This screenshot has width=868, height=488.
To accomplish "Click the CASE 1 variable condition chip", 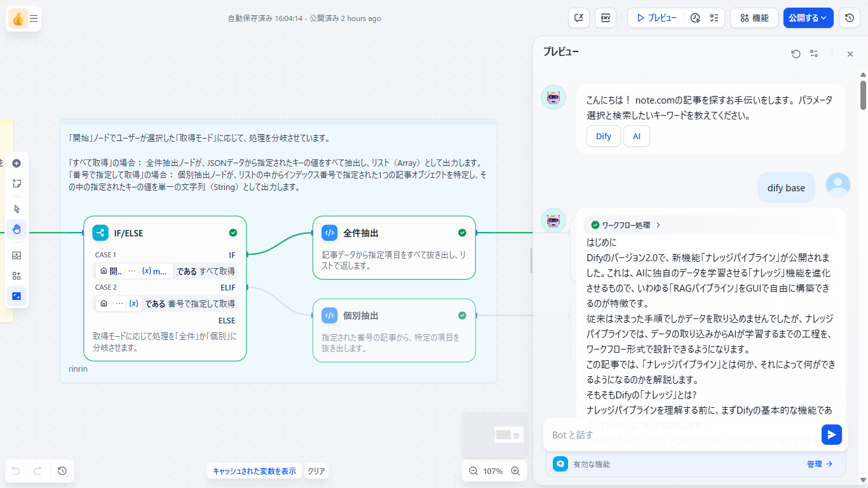I will (134, 271).
